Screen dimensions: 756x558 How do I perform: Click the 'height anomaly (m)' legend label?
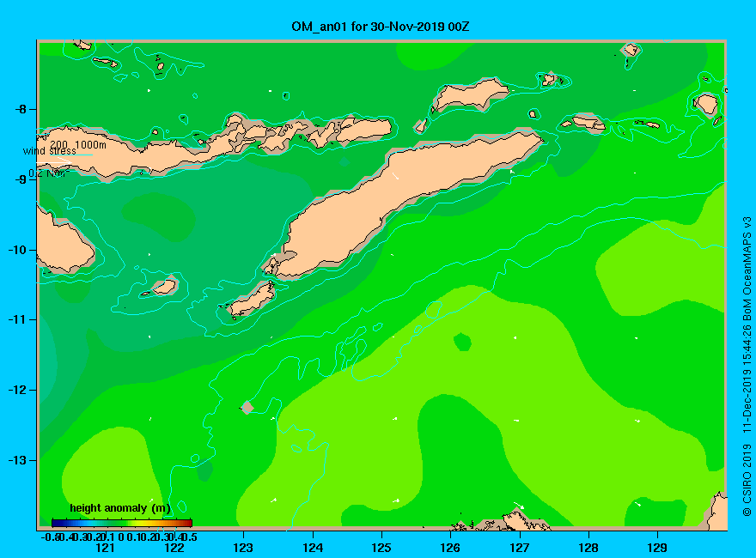tap(120, 508)
